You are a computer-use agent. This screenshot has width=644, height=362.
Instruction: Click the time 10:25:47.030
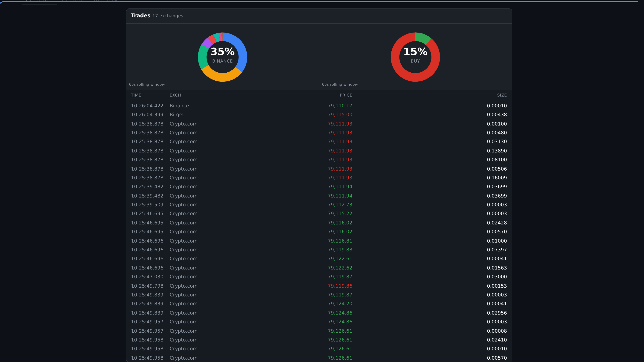[147, 277]
